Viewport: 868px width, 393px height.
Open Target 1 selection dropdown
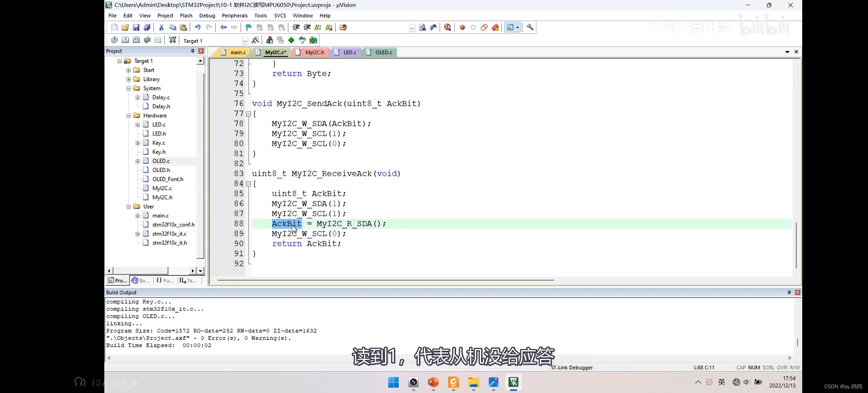[245, 41]
